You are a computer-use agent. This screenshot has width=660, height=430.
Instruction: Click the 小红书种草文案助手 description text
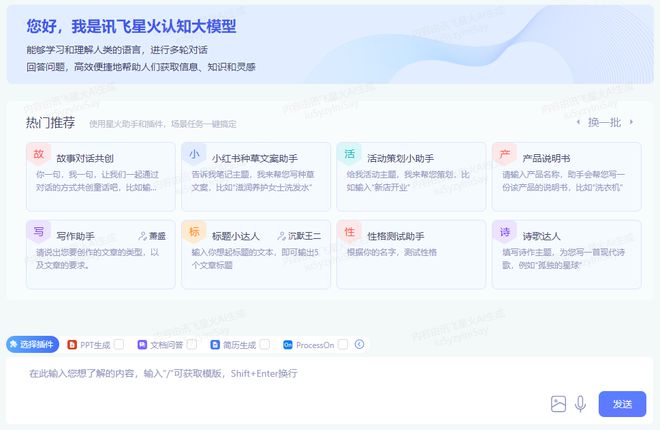pyautogui.click(x=253, y=180)
